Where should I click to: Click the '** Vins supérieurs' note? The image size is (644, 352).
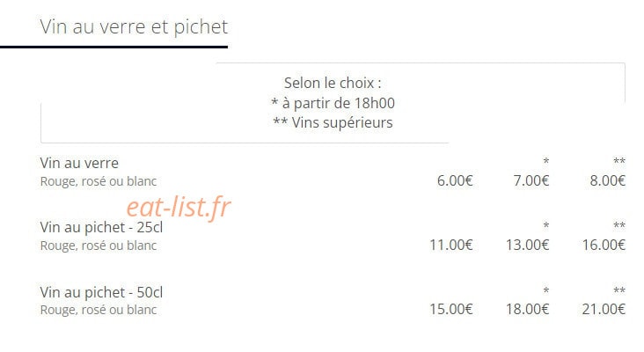coord(333,122)
